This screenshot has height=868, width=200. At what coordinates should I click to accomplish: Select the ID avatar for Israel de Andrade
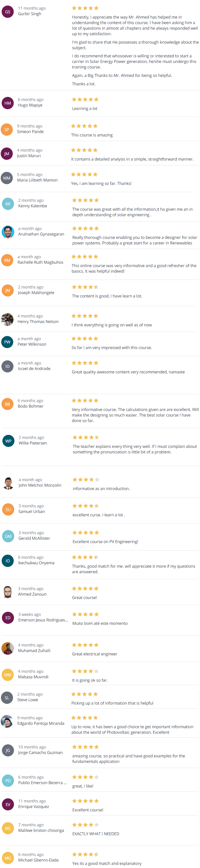click(x=7, y=366)
